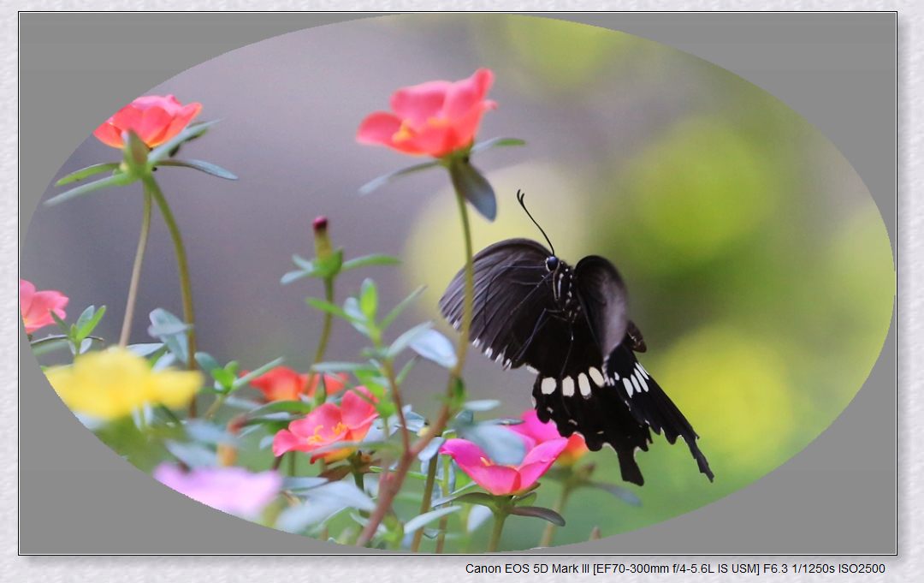Click the black butterfly's head
The width and height of the screenshot is (924, 583).
click(x=552, y=263)
